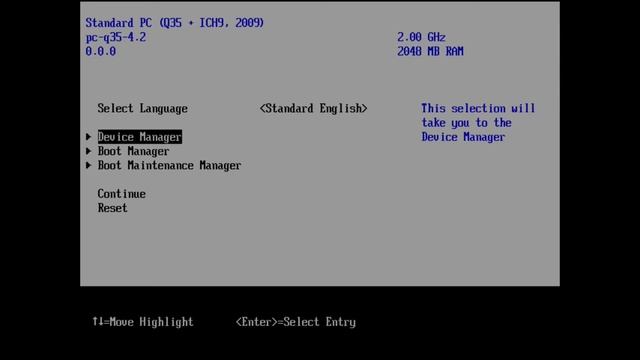
Task: Click the arrow beside Device Manager
Action: click(89, 137)
